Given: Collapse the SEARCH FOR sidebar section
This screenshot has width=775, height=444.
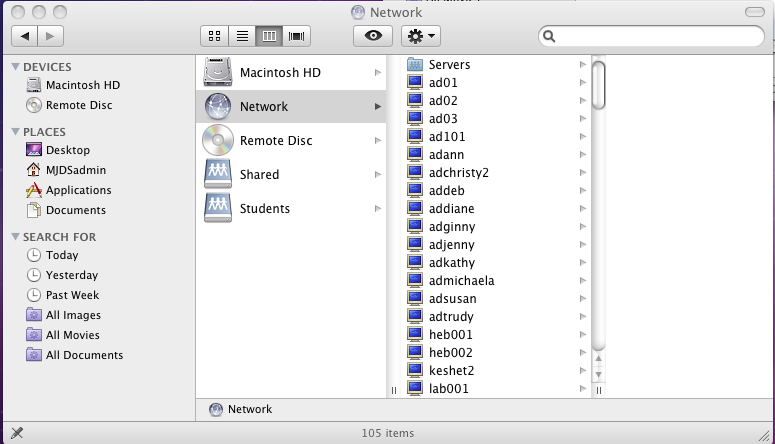Looking at the screenshot, I should 15,237.
